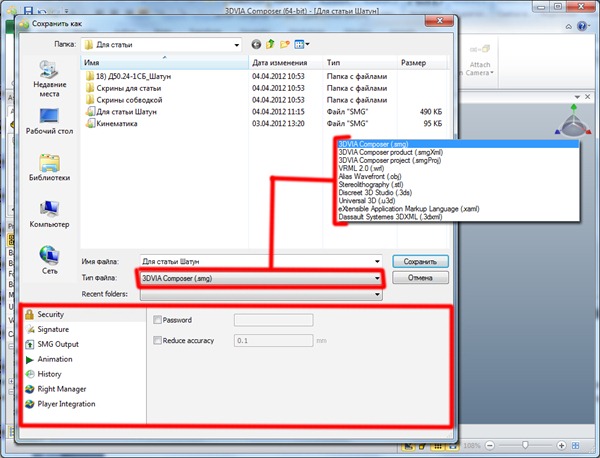
Task: Open the Папка folder dropdown
Action: pos(161,45)
